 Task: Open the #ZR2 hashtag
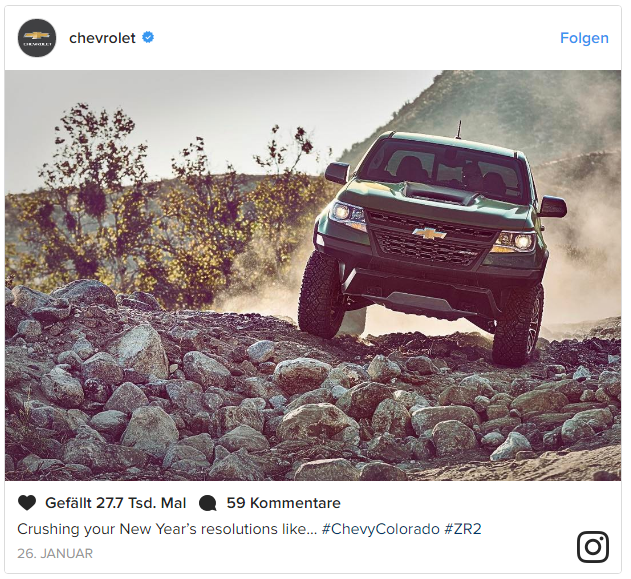click(463, 529)
